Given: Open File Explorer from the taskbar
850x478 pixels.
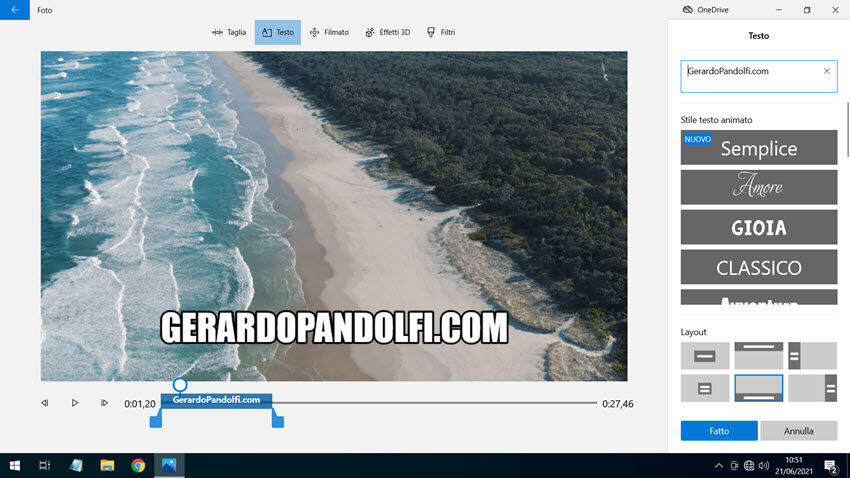Looking at the screenshot, I should [107, 466].
